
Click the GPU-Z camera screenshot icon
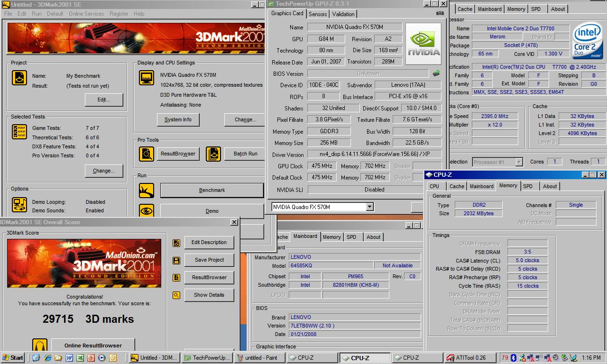point(440,13)
